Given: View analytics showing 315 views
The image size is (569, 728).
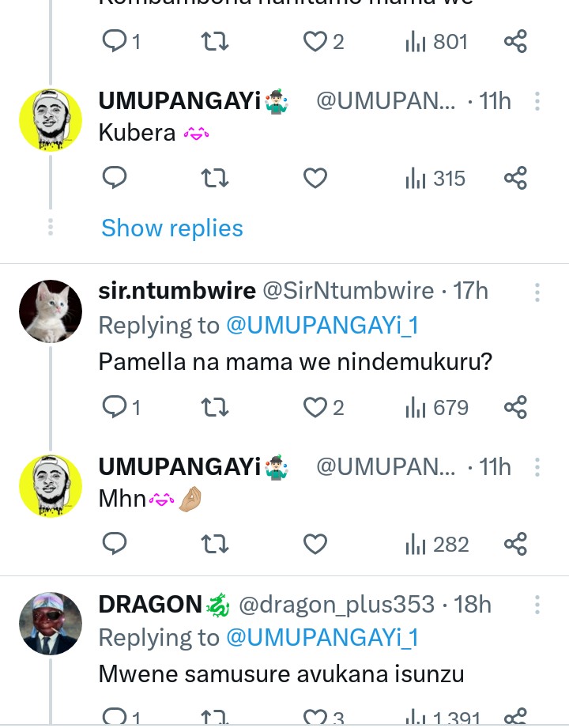Looking at the screenshot, I should tap(435, 179).
